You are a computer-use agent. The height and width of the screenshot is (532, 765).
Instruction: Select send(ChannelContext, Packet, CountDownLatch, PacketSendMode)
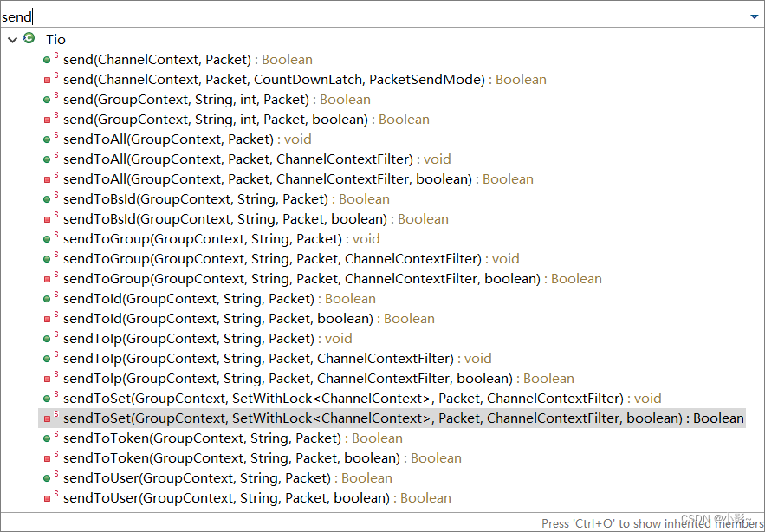pyautogui.click(x=305, y=80)
